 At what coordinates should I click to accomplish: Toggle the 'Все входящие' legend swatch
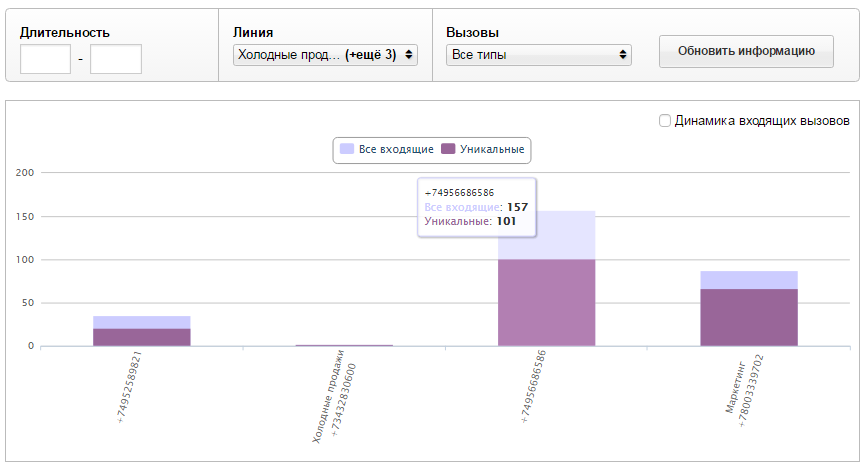pos(346,149)
